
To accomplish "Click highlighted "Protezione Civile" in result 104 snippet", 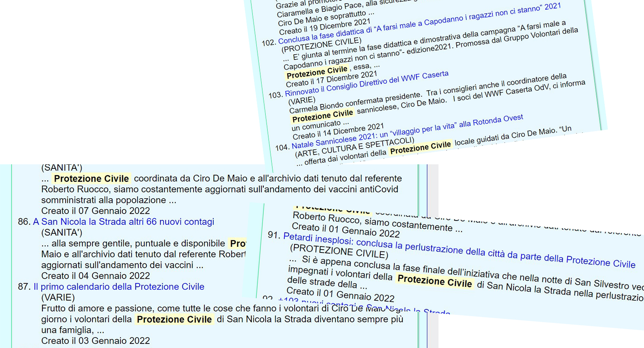I will (421, 148).
